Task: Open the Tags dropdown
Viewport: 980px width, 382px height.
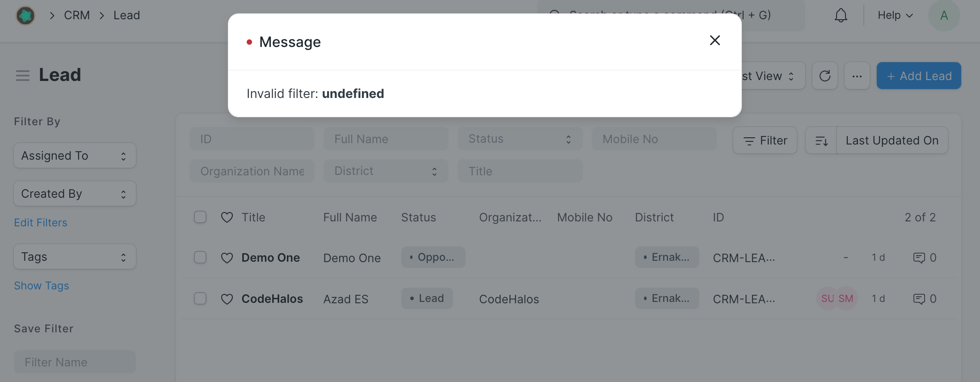Action: pos(75,257)
